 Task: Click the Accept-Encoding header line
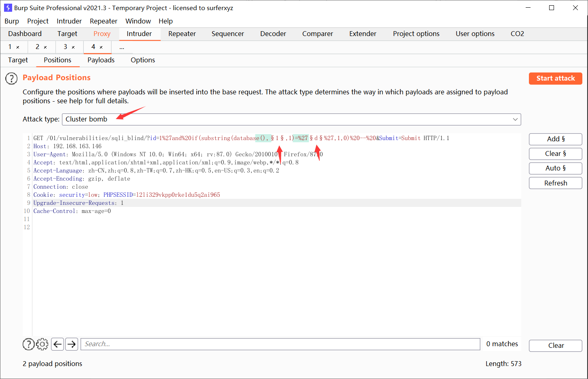pyautogui.click(x=82, y=179)
